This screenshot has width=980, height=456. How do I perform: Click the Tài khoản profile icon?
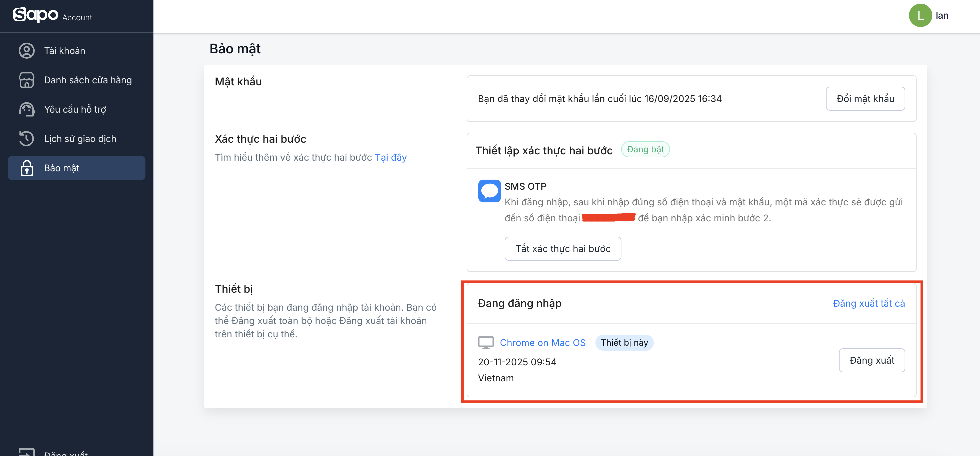point(27,51)
